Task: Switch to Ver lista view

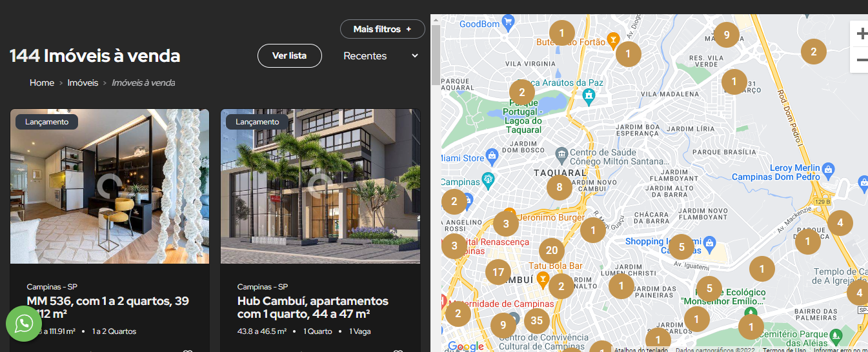Action: [290, 55]
